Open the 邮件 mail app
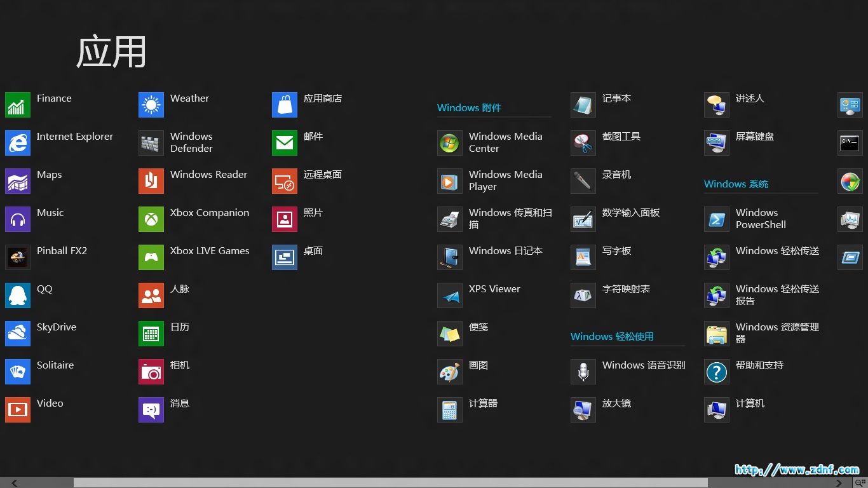This screenshot has width=868, height=488. [x=285, y=143]
